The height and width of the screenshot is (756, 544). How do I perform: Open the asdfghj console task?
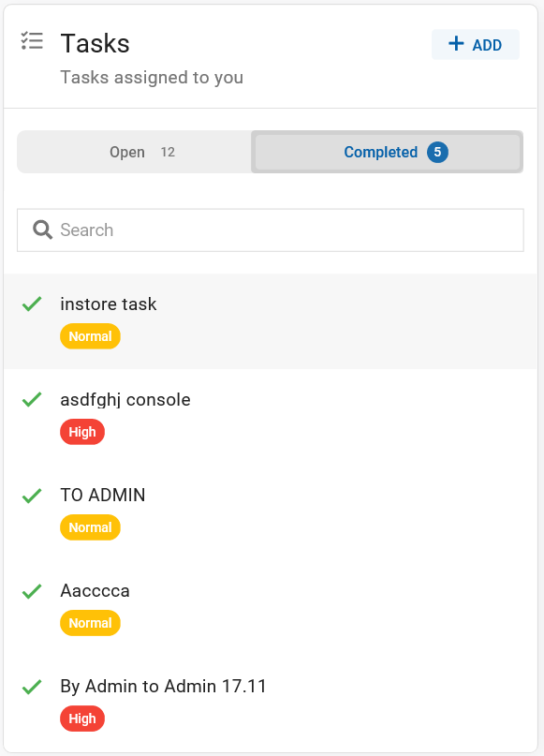coord(271,417)
